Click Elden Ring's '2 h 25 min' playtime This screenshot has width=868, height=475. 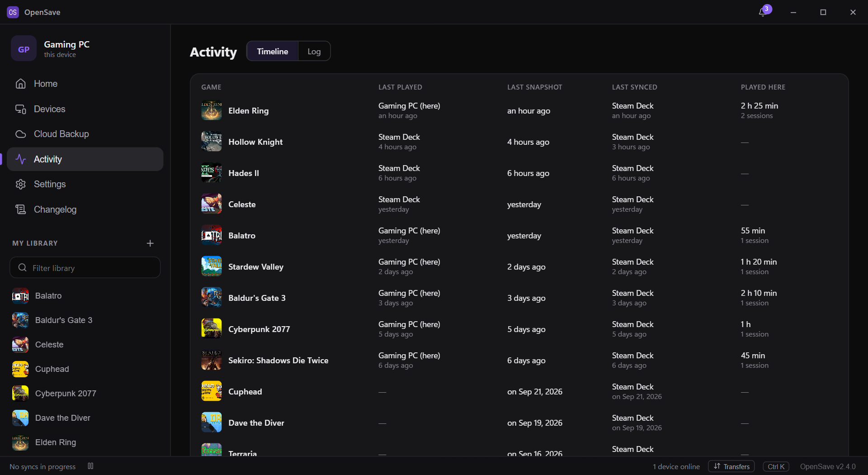point(759,106)
